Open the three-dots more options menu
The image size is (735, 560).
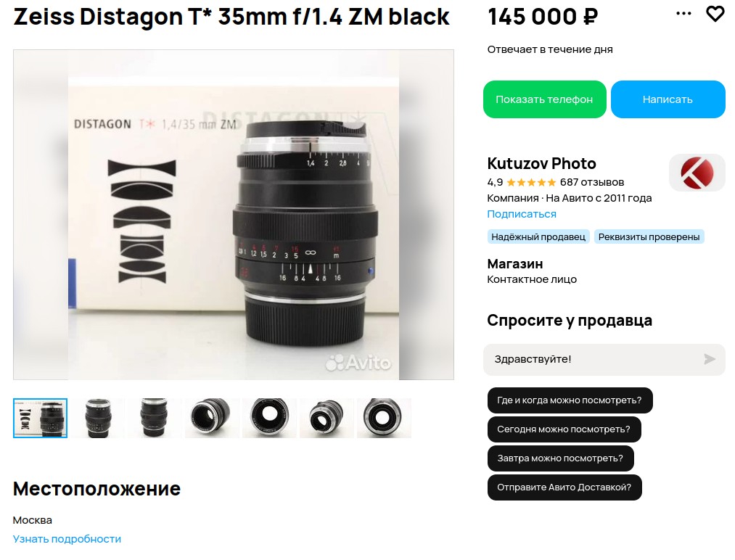tap(683, 14)
